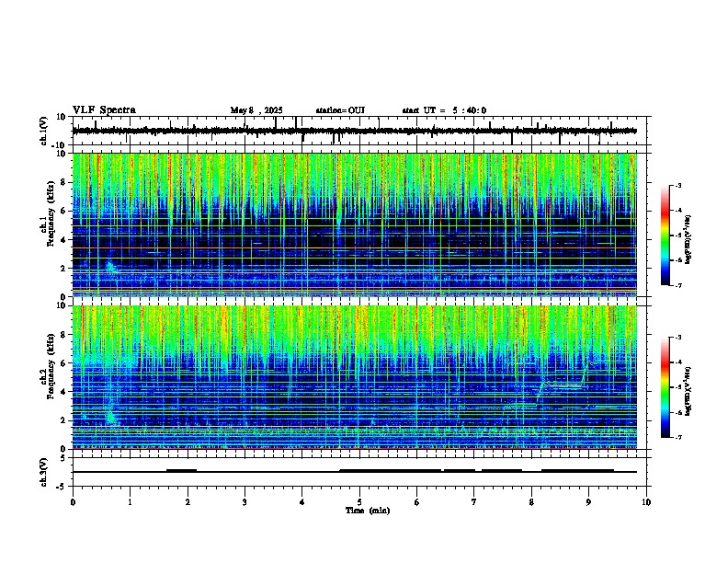The image size is (728, 563).
Task: Click the "ch.1(V)" waveform axis label
Action: 44,131
